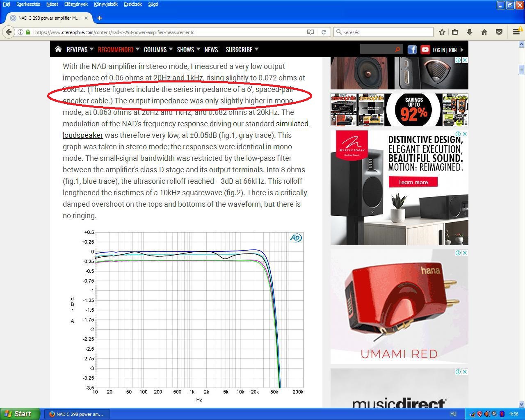Bookmark this page with the star icon
Image resolution: width=525 pixels, height=420 pixels.
tap(442, 32)
